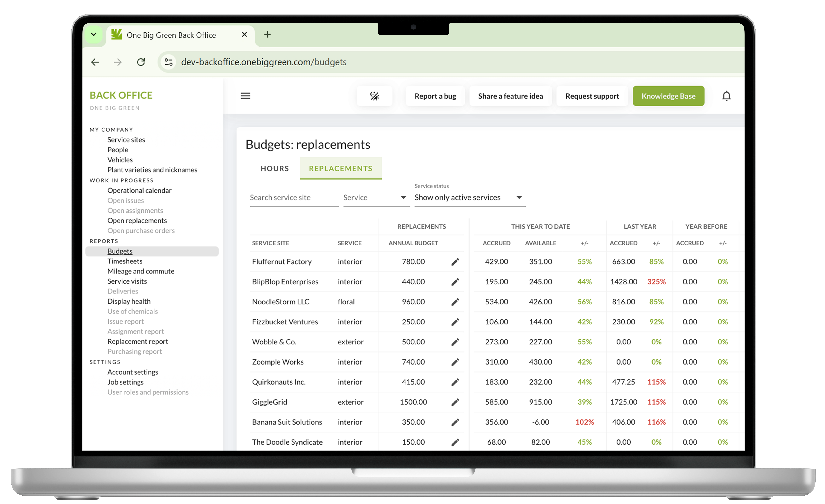Open Job settings

[x=125, y=382]
